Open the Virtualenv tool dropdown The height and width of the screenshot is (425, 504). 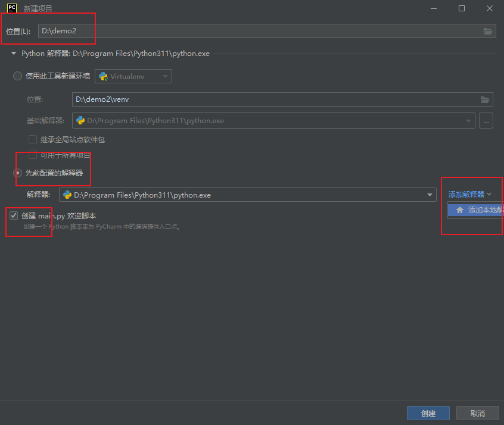point(133,76)
